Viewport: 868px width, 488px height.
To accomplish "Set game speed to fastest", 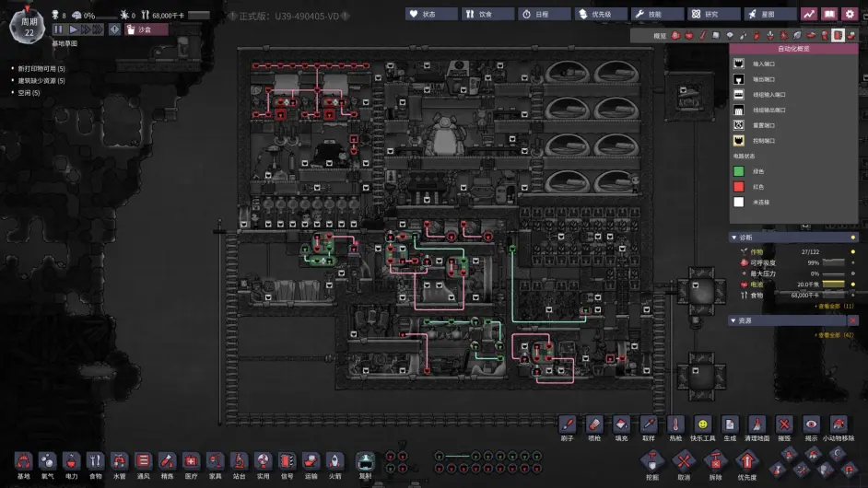I will pos(98,29).
